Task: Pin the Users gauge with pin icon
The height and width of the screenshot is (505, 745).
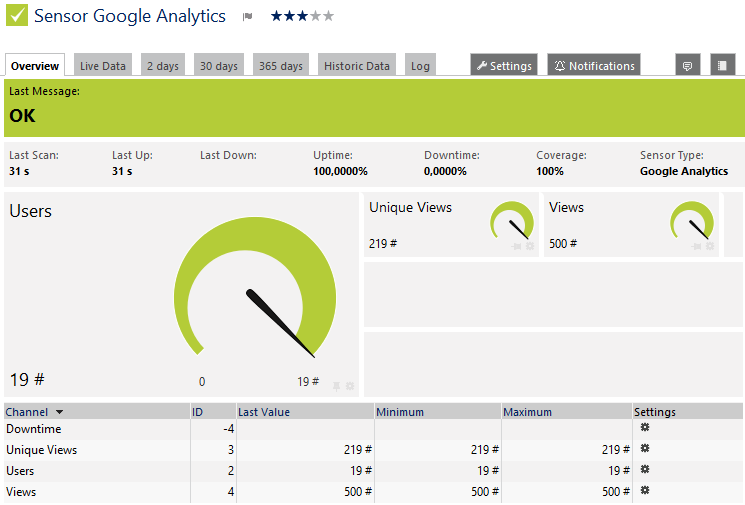Action: [x=336, y=386]
